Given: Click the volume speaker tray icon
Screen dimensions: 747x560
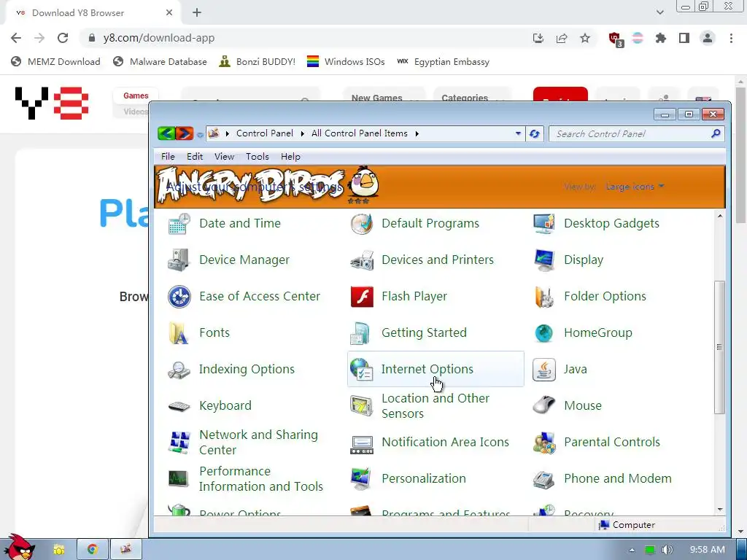Looking at the screenshot, I should pyautogui.click(x=667, y=550).
